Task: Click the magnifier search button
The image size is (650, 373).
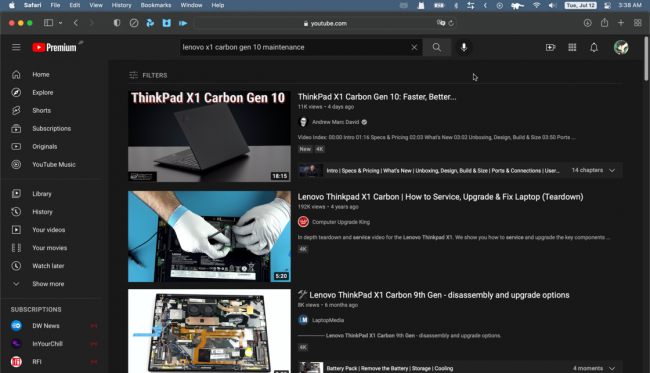Action: point(437,47)
